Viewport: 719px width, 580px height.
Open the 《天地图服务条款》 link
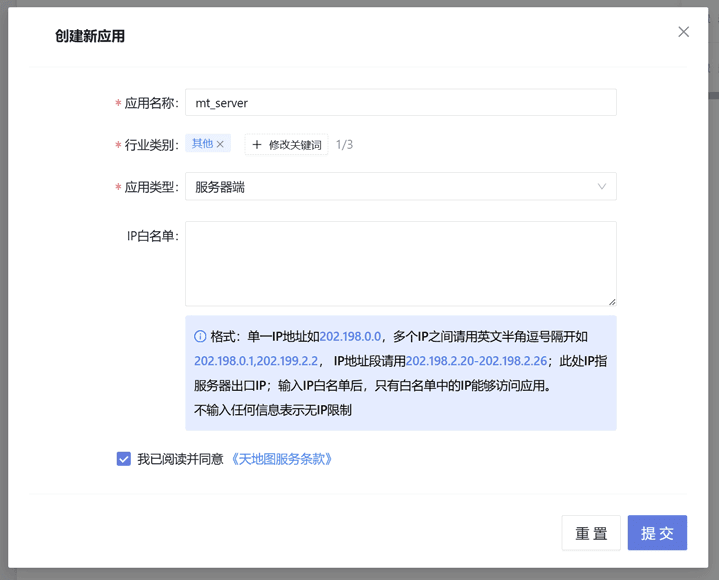(x=282, y=459)
